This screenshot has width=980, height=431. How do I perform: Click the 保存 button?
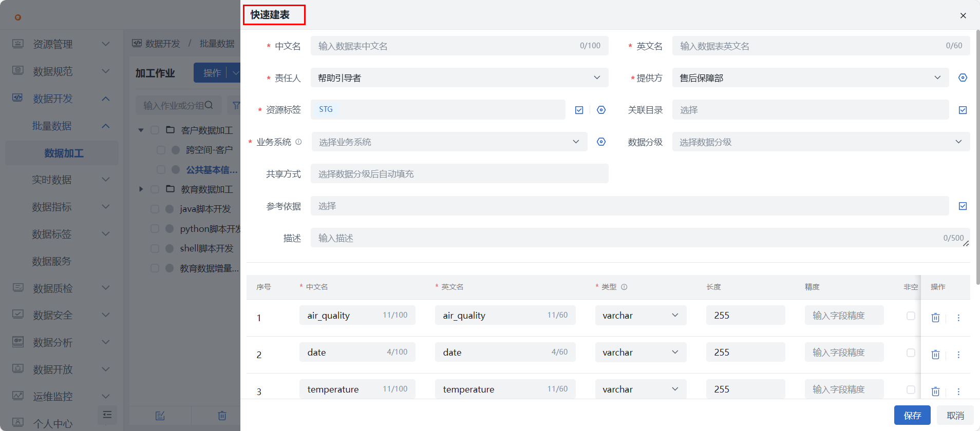912,415
